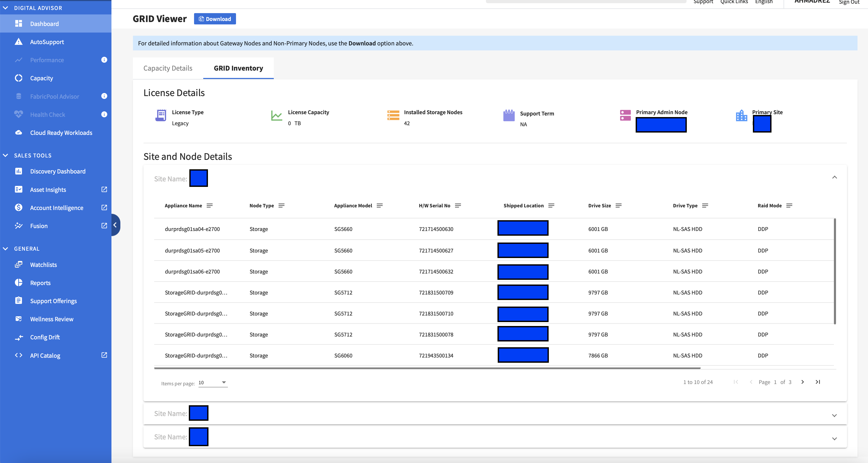This screenshot has width=868, height=463.
Task: Open the H/W Serial No column menu icon
Action: pos(458,205)
